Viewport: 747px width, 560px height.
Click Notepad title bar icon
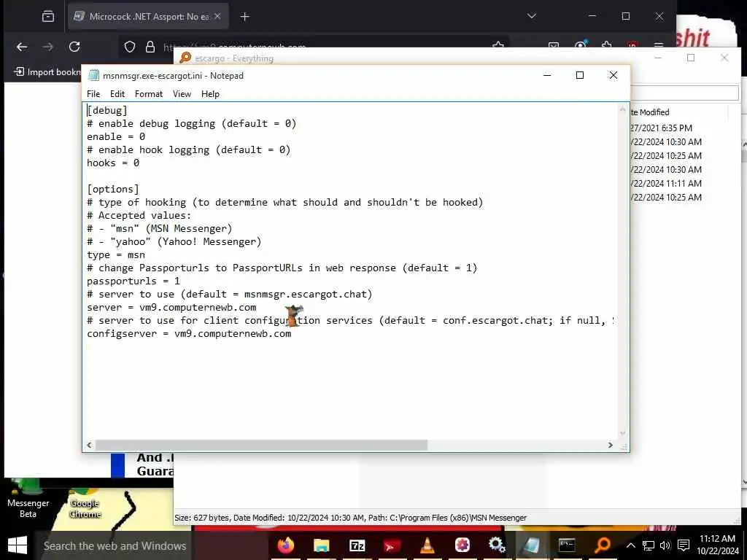point(94,75)
